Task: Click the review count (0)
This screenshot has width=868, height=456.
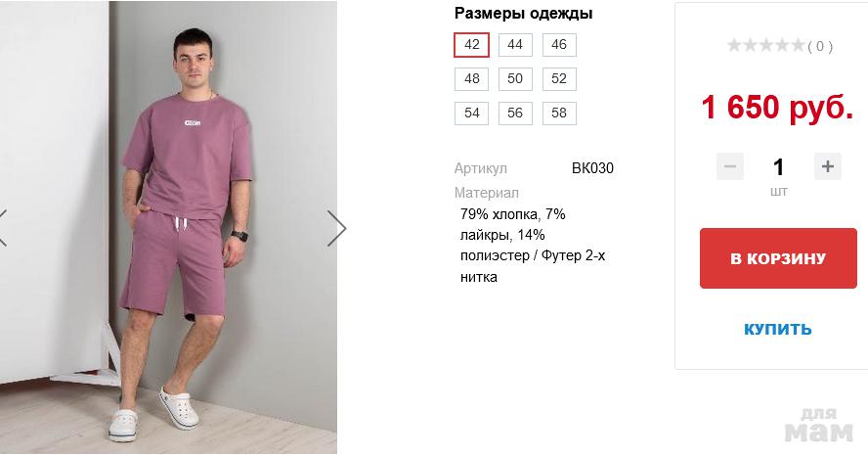Action: click(x=820, y=47)
